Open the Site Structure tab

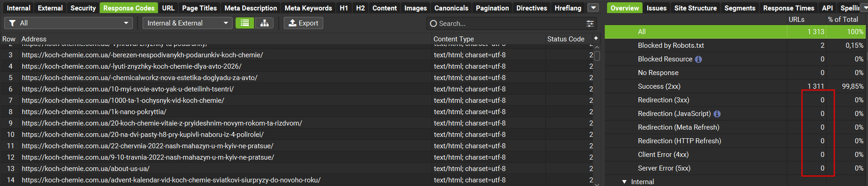[695, 8]
